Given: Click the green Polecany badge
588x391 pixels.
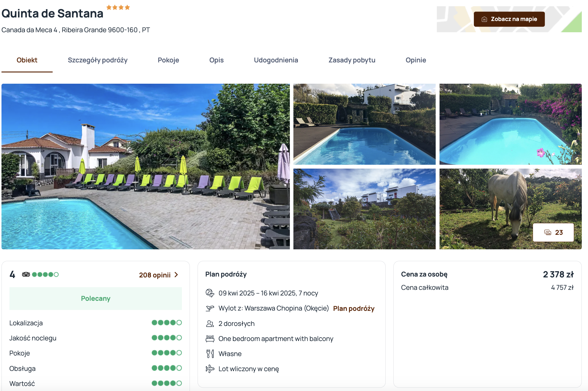Looking at the screenshot, I should (x=96, y=298).
